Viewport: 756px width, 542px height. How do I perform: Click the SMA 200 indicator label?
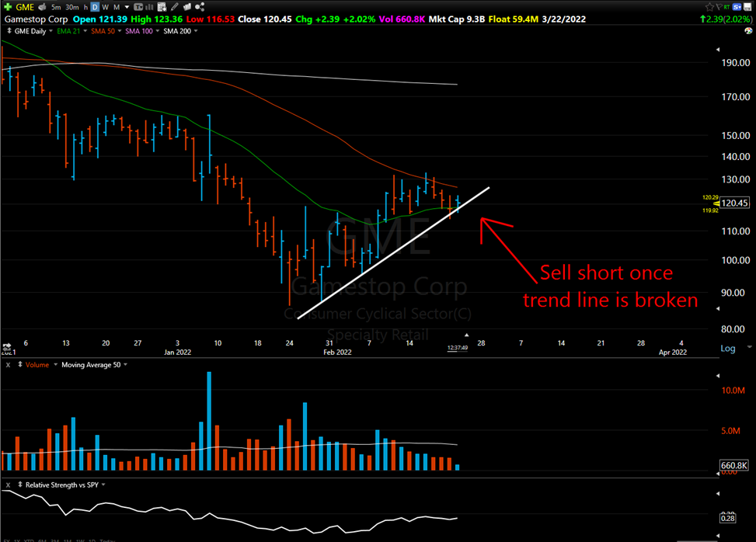pos(177,31)
